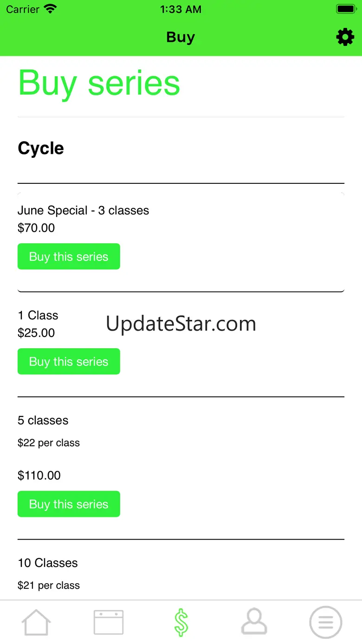Go to the Home tab icon

[36, 622]
